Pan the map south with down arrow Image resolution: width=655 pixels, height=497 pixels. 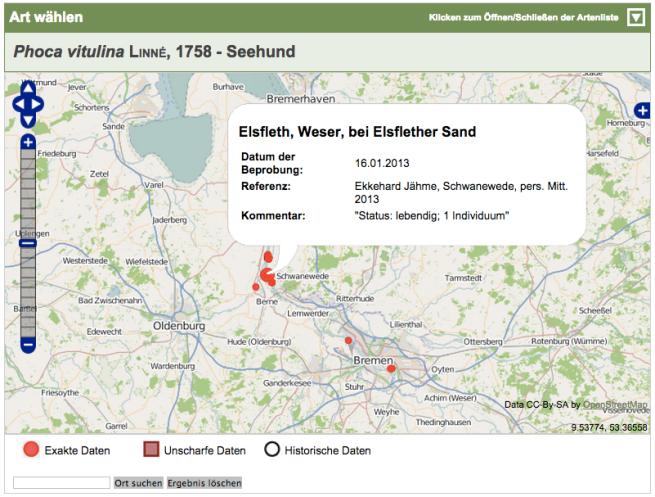(x=27, y=116)
